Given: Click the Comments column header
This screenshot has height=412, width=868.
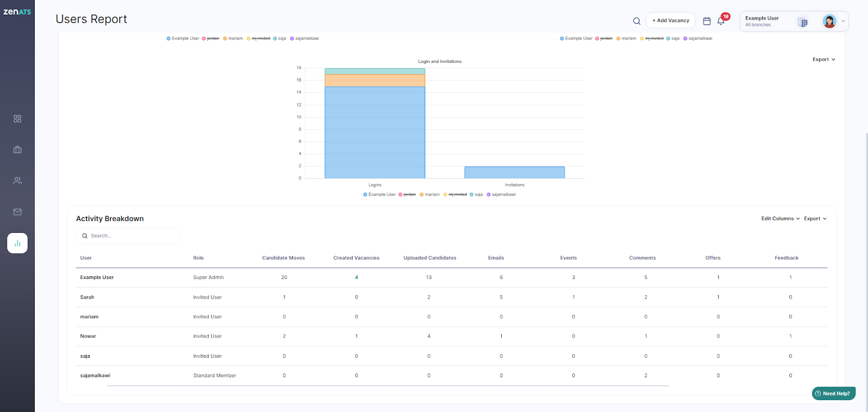Looking at the screenshot, I should tap(642, 258).
